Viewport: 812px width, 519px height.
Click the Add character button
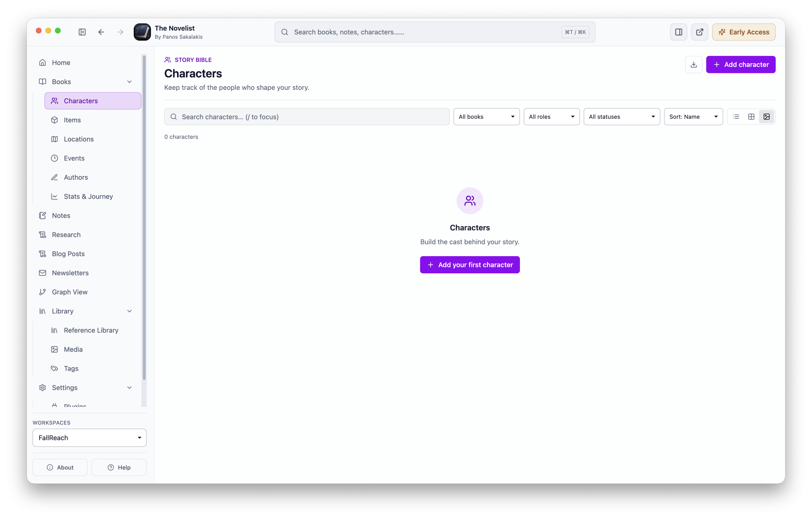point(741,64)
